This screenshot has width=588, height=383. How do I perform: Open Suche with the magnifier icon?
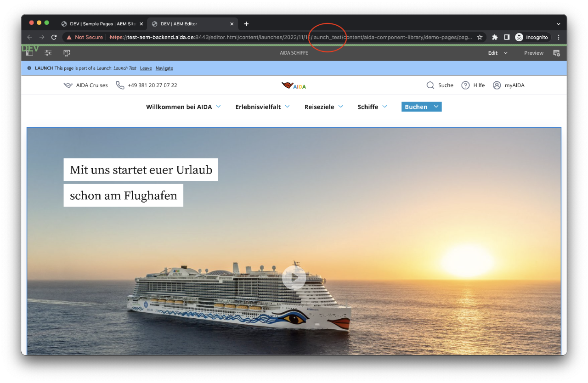(x=430, y=85)
